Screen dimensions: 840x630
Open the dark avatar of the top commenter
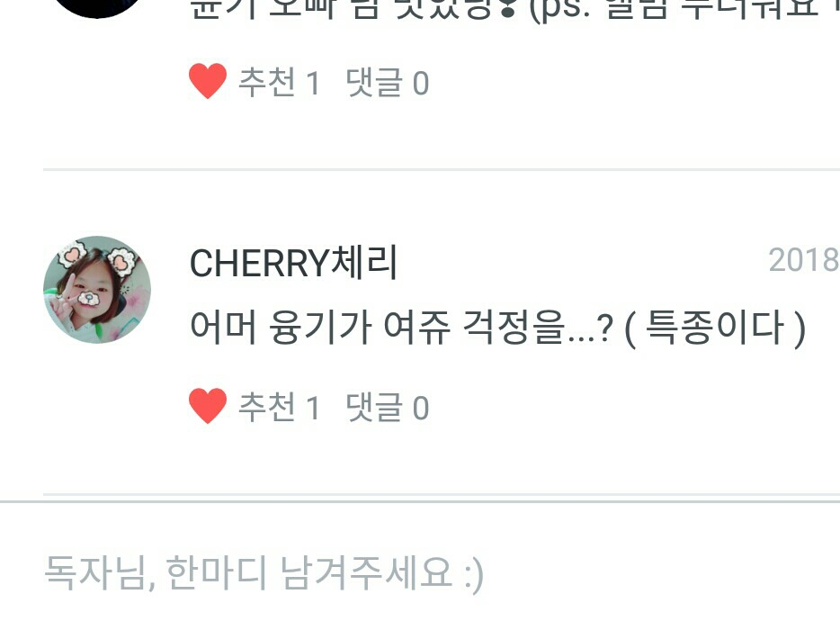(x=97, y=8)
